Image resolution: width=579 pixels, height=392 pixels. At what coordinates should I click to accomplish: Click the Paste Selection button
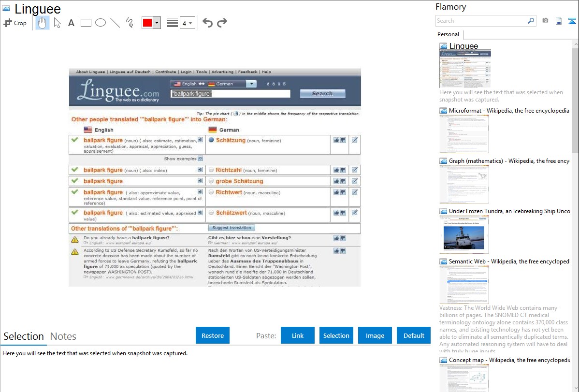336,335
